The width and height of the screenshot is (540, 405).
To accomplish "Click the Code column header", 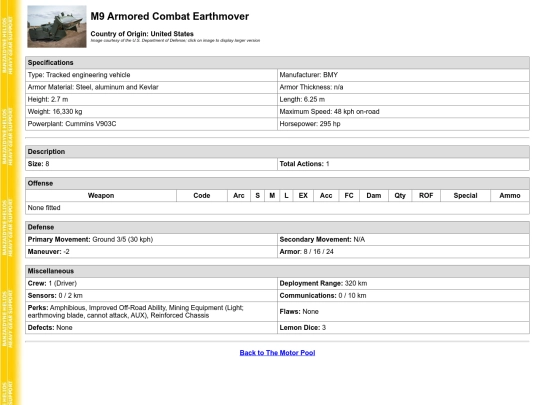I will (x=202, y=196).
